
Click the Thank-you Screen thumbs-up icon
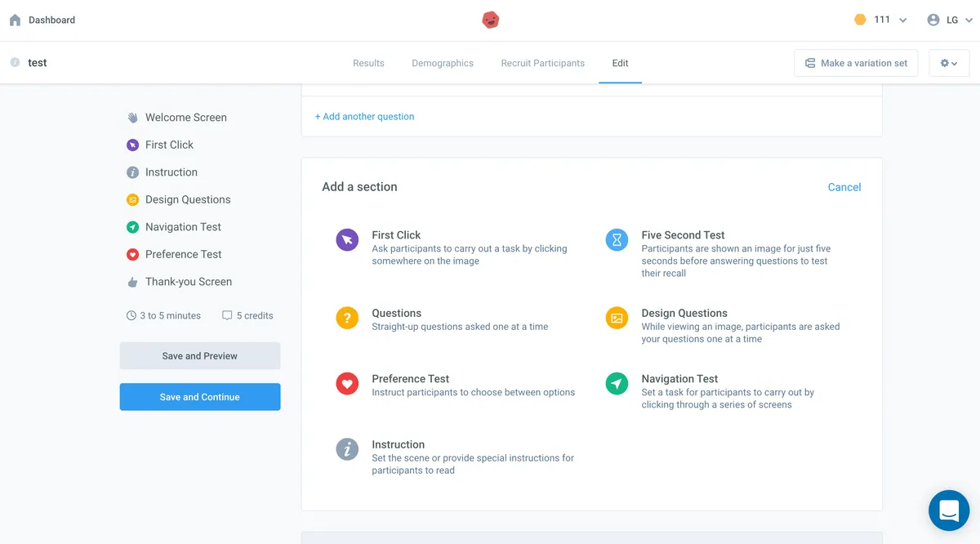click(132, 282)
